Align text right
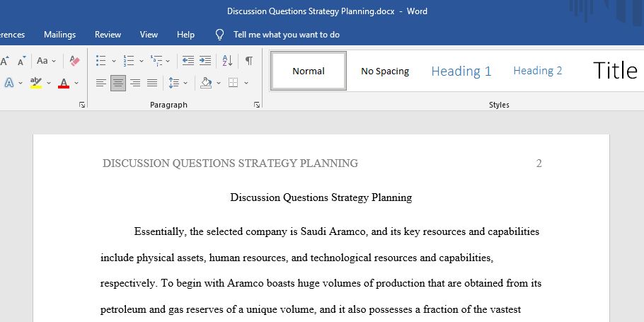644x322 pixels. click(x=135, y=83)
